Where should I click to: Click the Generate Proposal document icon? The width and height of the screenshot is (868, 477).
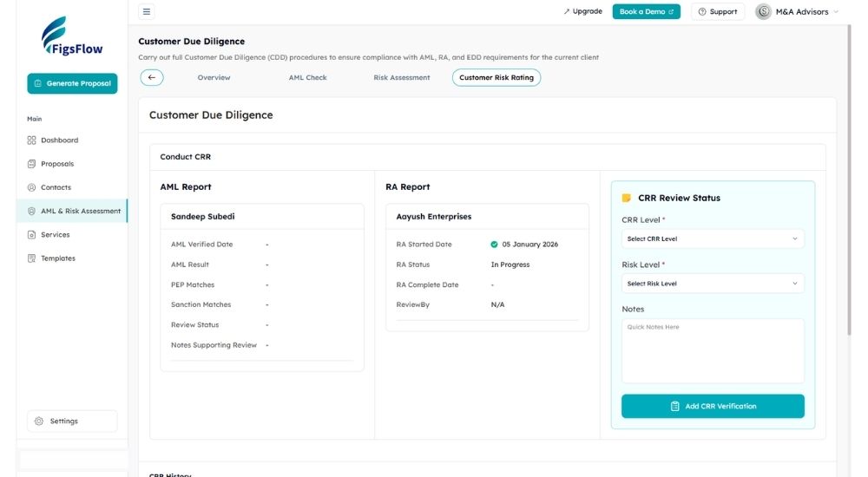tap(37, 83)
